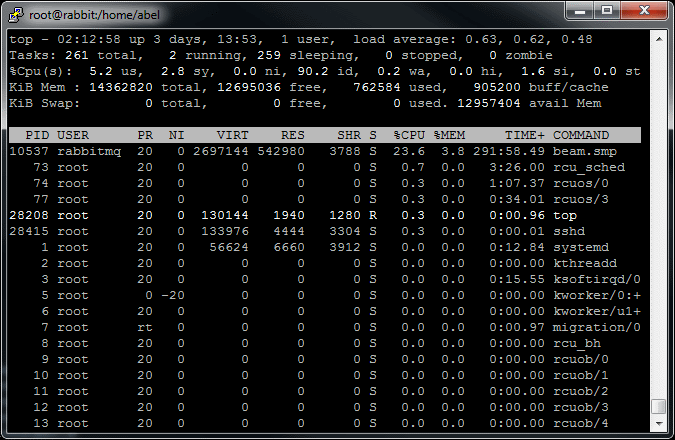Click the -20 nice value
The height and width of the screenshot is (440, 675).
[x=173, y=295]
